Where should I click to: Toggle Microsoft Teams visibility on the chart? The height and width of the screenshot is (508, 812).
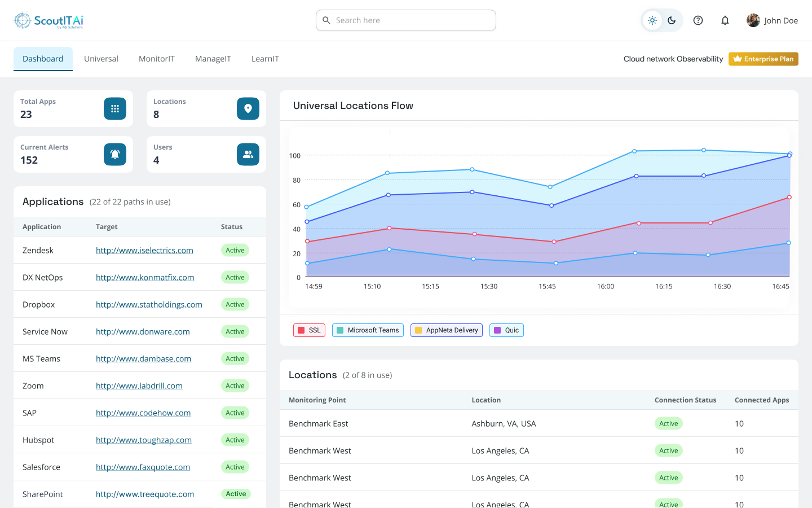pyautogui.click(x=368, y=330)
